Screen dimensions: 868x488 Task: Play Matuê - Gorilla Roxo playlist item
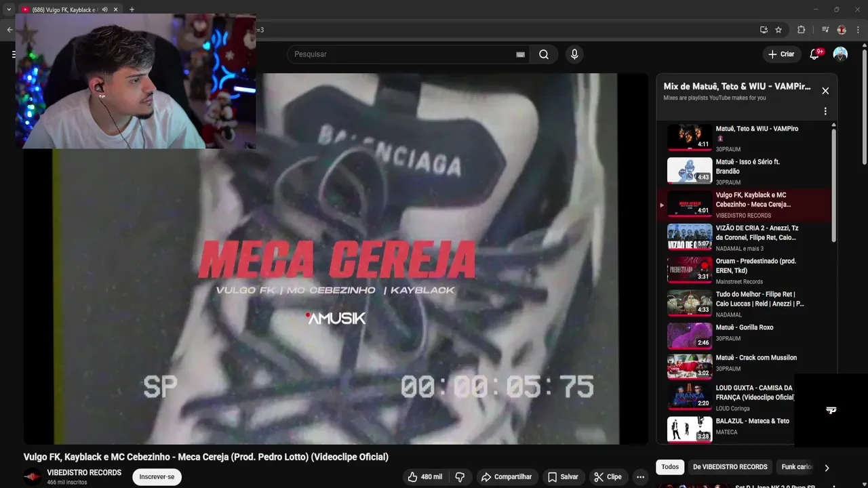[x=745, y=335]
